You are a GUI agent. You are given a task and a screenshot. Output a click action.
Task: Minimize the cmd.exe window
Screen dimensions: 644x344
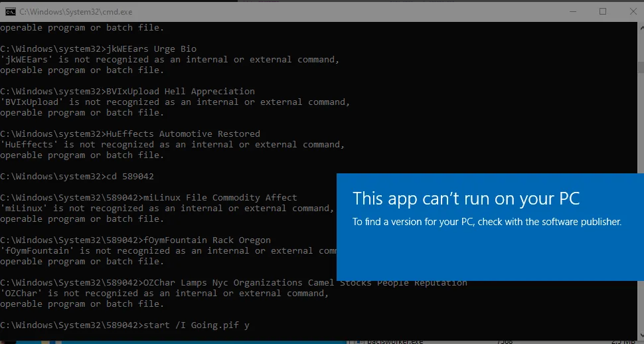(573, 11)
